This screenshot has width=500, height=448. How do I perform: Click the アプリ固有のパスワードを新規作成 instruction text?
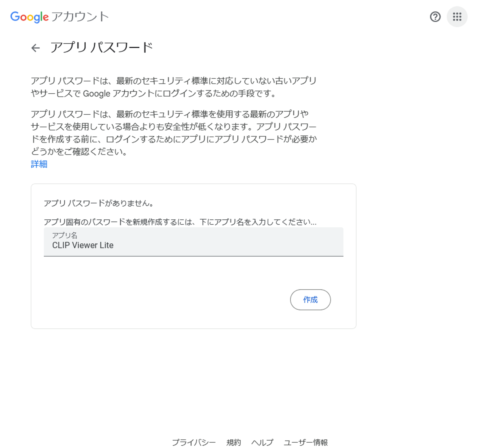180,222
